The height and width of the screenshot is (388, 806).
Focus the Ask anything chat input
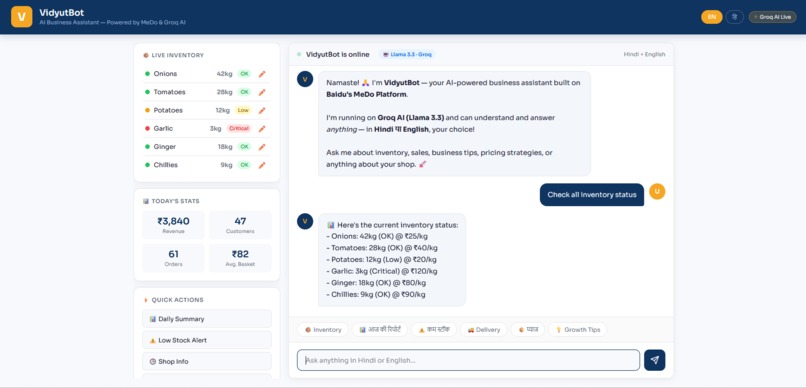[468, 360]
